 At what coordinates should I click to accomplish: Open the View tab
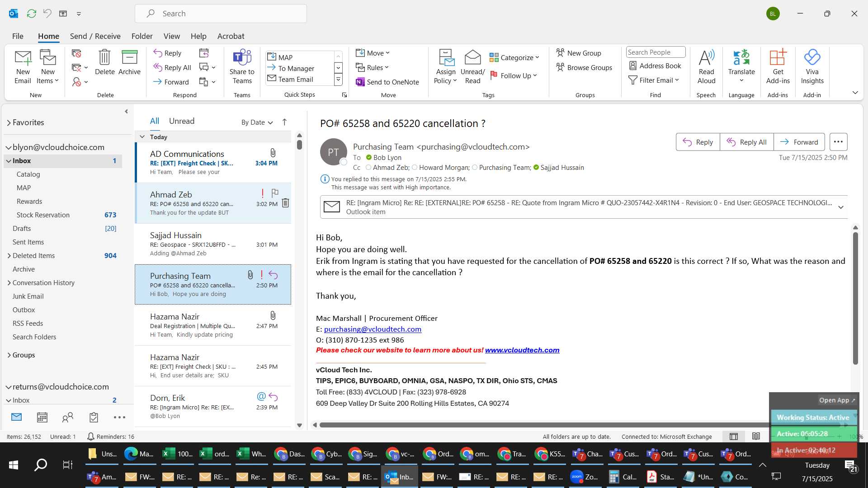tap(171, 36)
